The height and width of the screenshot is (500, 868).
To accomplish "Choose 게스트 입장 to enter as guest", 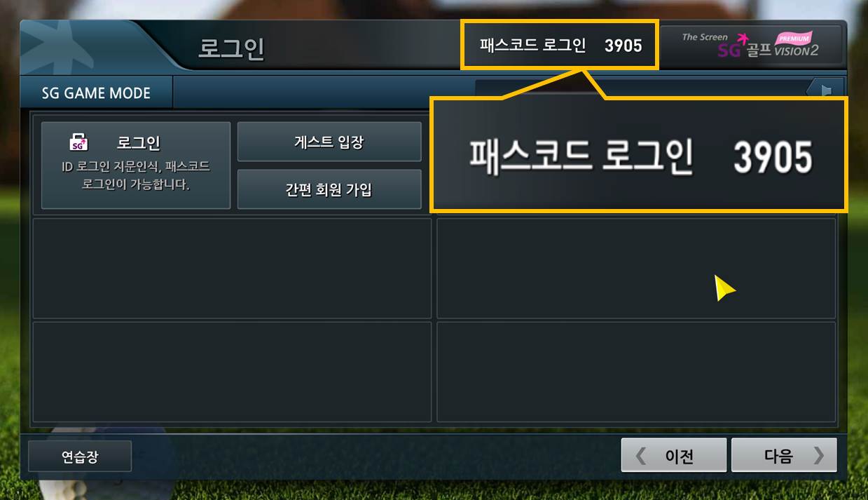I will pos(329,142).
